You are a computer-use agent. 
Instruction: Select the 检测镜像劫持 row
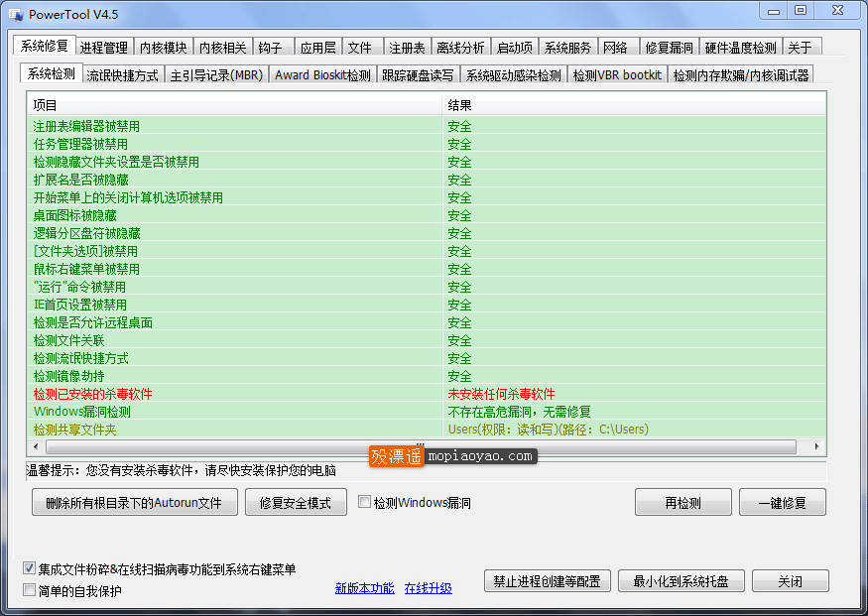point(427,376)
